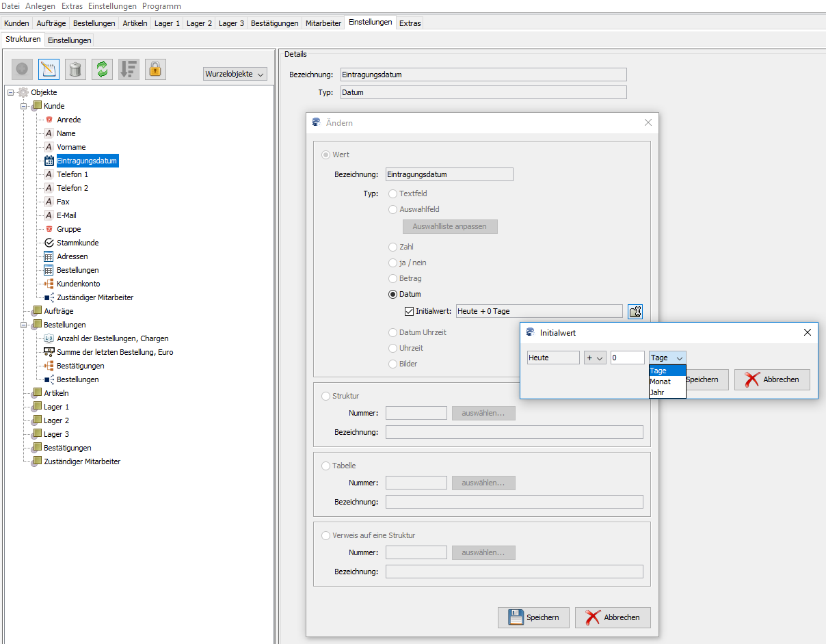Open the Anlegen menu
Image resolution: width=826 pixels, height=644 pixels.
coord(40,5)
